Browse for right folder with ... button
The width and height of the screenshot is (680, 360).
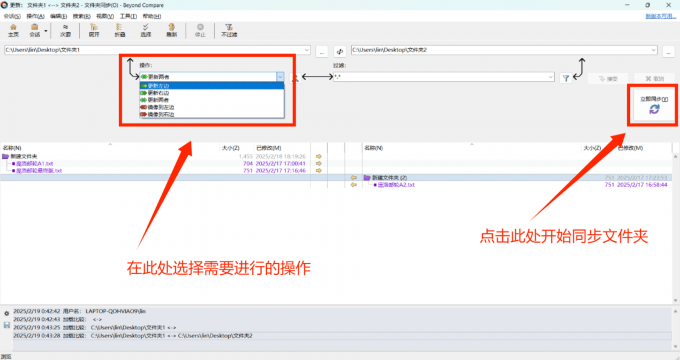click(668, 51)
